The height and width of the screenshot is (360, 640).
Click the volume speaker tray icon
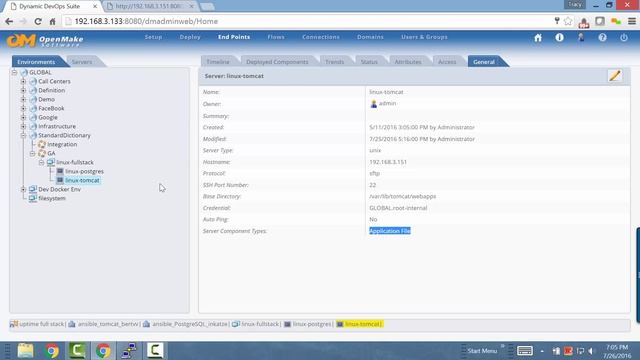(591, 351)
